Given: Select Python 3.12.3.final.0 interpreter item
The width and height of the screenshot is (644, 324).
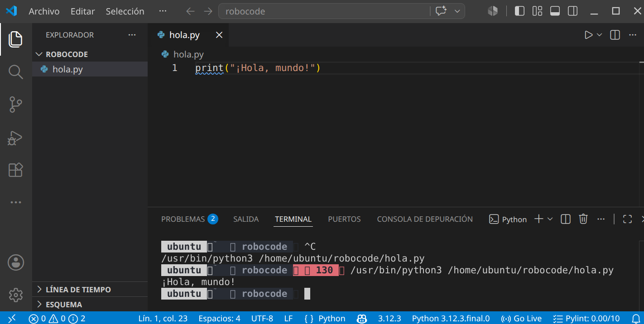Looking at the screenshot, I should click(451, 318).
